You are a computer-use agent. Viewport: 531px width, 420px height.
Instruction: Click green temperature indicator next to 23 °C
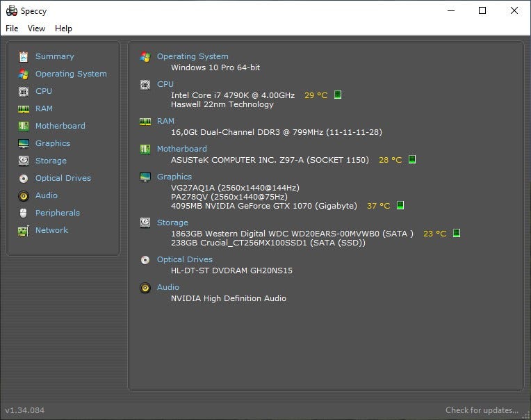[x=457, y=233]
